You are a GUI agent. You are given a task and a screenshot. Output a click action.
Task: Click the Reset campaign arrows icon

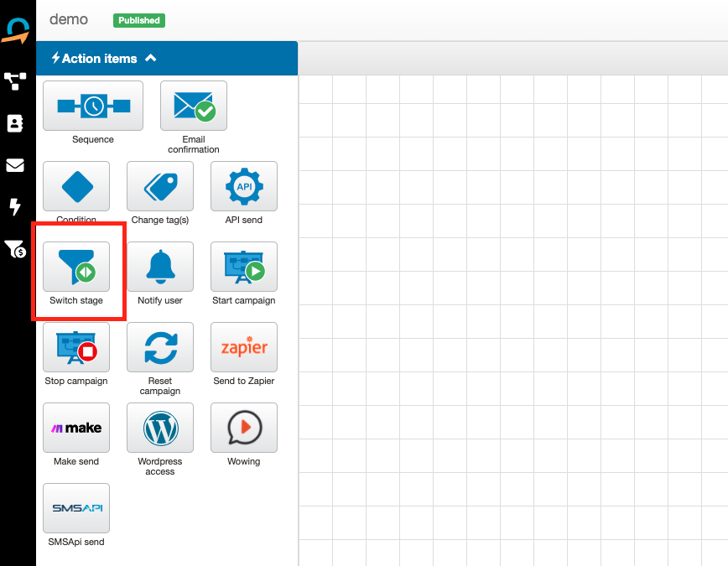click(160, 347)
